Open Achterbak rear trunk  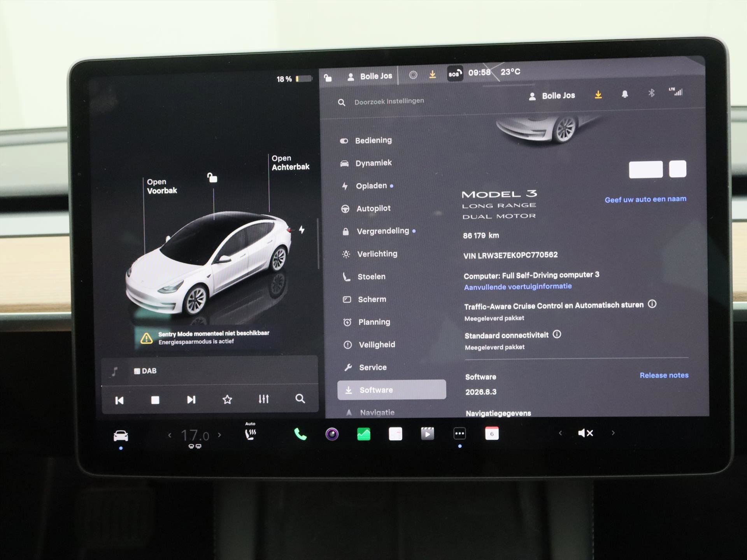(x=290, y=163)
